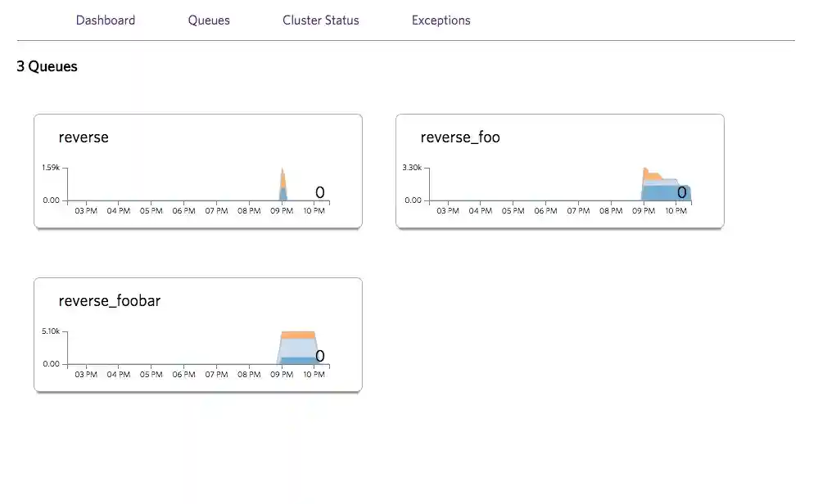Open the reverse_foo queue title link
Viewport: 827px width, 504px height.
[460, 137]
